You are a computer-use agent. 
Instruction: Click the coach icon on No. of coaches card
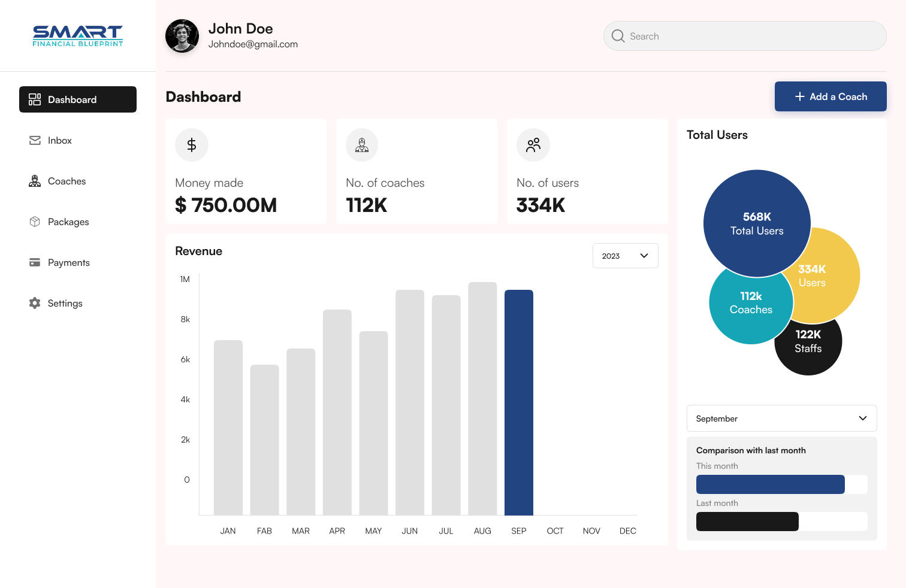[x=362, y=145]
